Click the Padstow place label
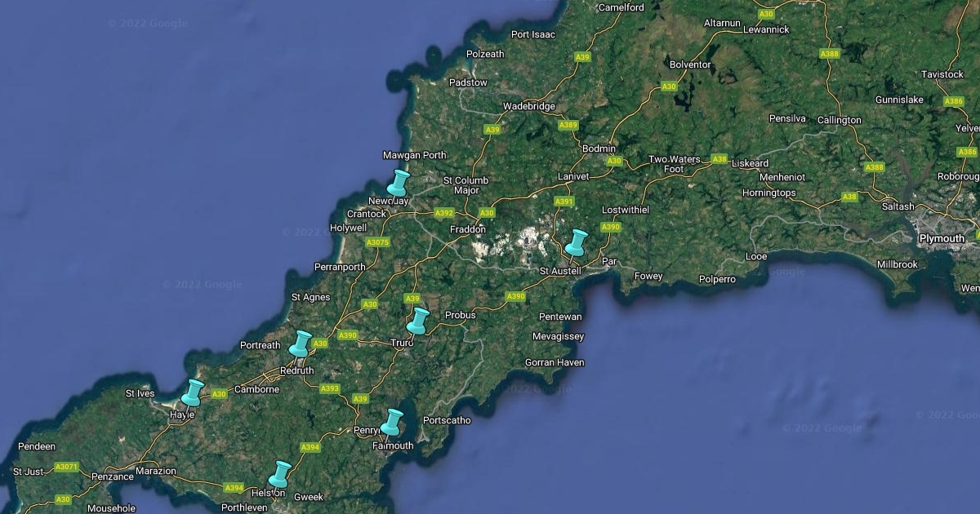 click(468, 82)
